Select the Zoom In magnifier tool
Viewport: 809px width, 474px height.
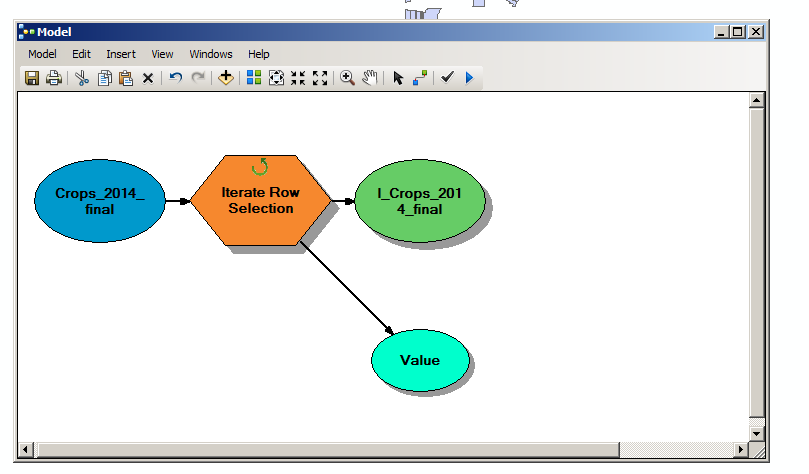(347, 78)
